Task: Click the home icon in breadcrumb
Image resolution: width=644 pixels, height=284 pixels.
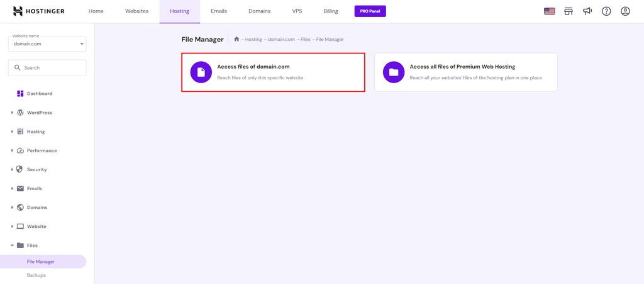Action: click(236, 40)
